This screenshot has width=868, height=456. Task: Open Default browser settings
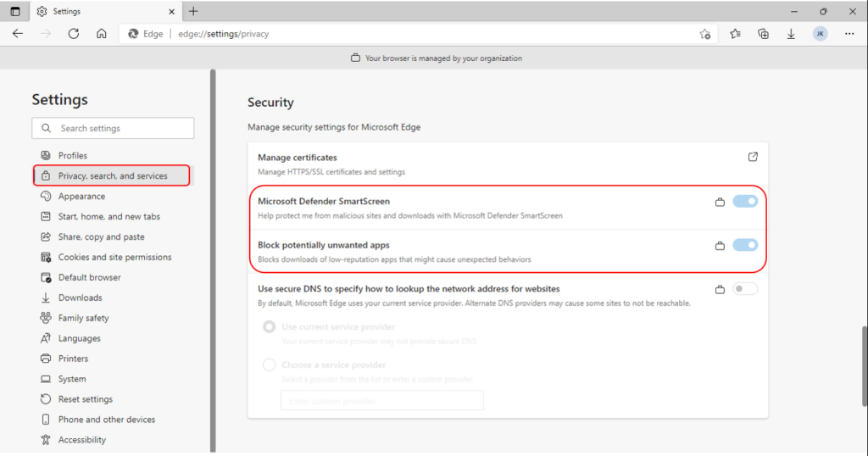point(111,277)
